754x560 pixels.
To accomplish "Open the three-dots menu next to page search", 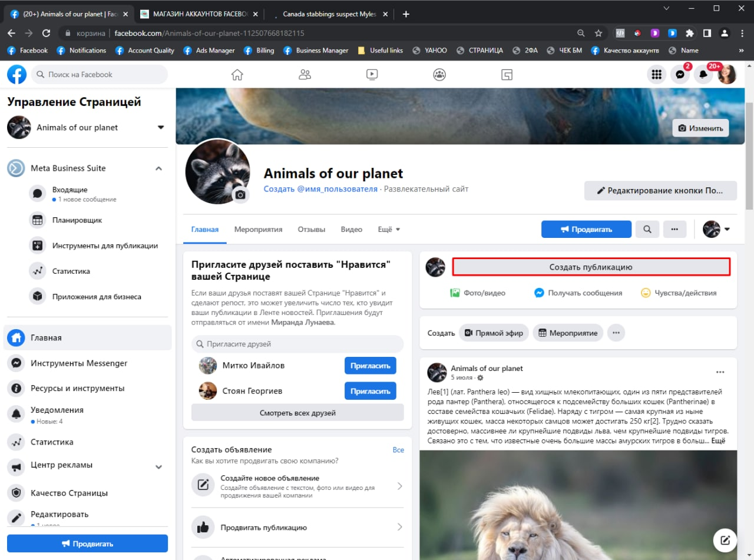I will pos(675,229).
